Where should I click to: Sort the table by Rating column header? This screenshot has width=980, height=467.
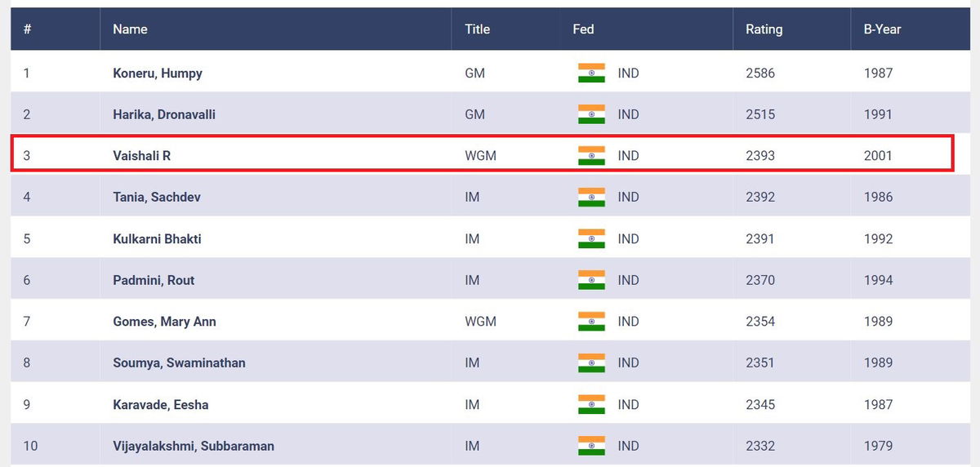[x=764, y=29]
